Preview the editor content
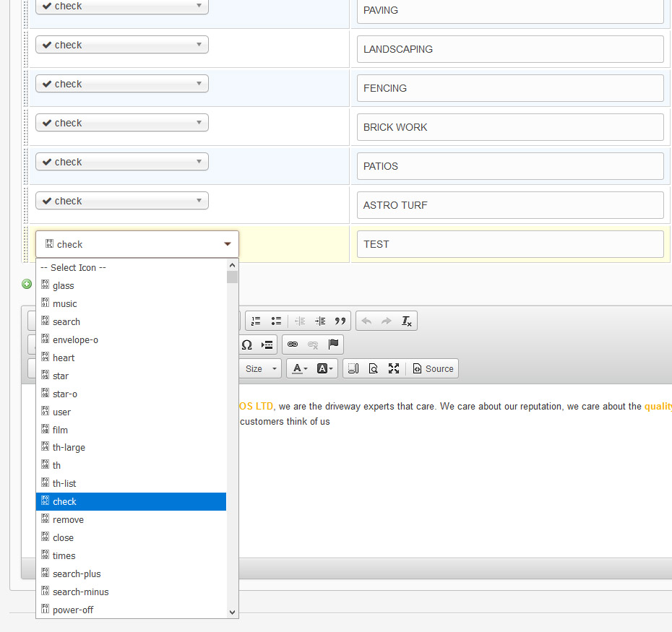672x632 pixels. point(374,368)
